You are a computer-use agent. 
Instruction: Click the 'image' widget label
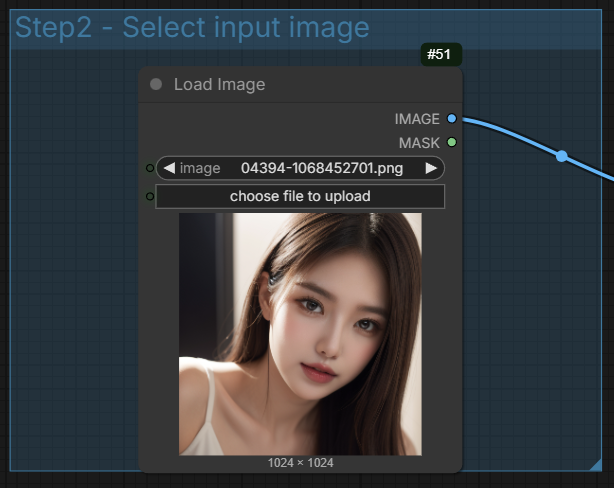tap(200, 168)
